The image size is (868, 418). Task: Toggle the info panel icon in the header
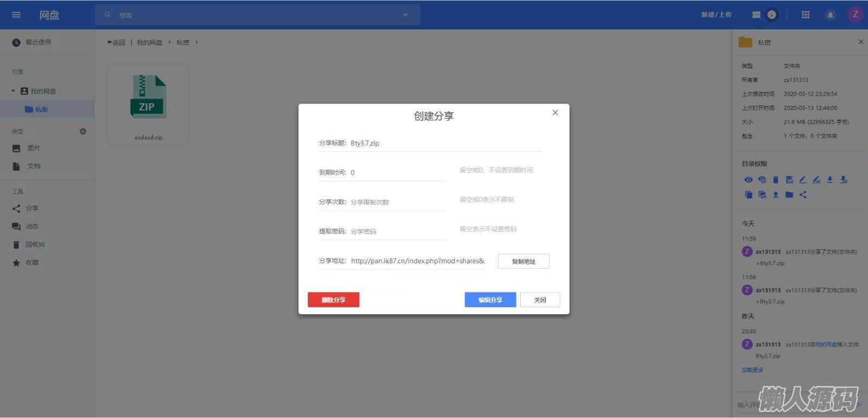coord(771,15)
